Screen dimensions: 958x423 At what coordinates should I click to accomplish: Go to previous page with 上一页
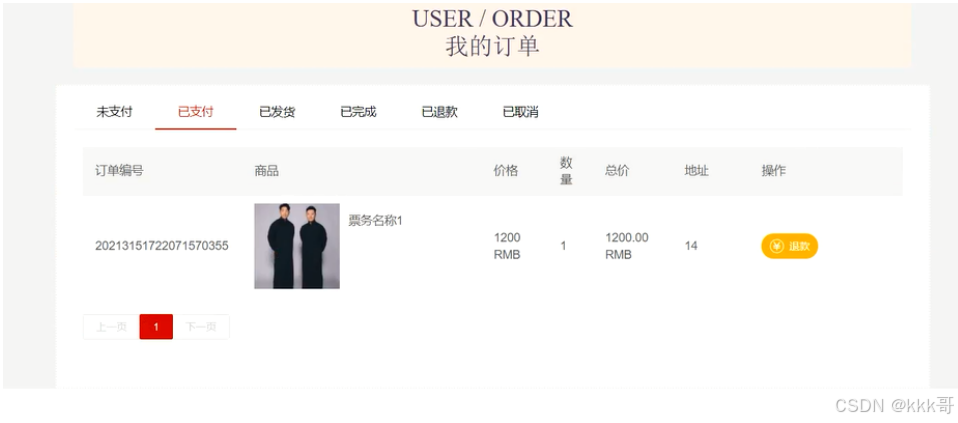(111, 327)
